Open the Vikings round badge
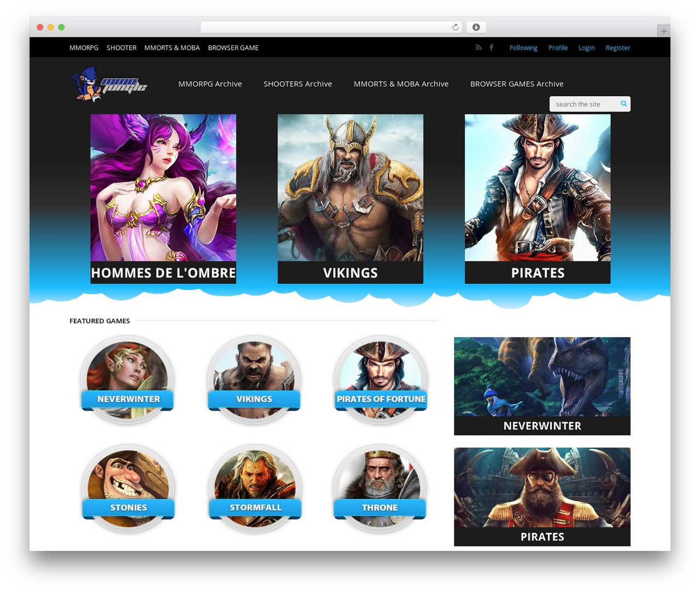Viewport: 700px width, 593px height. coord(254,380)
